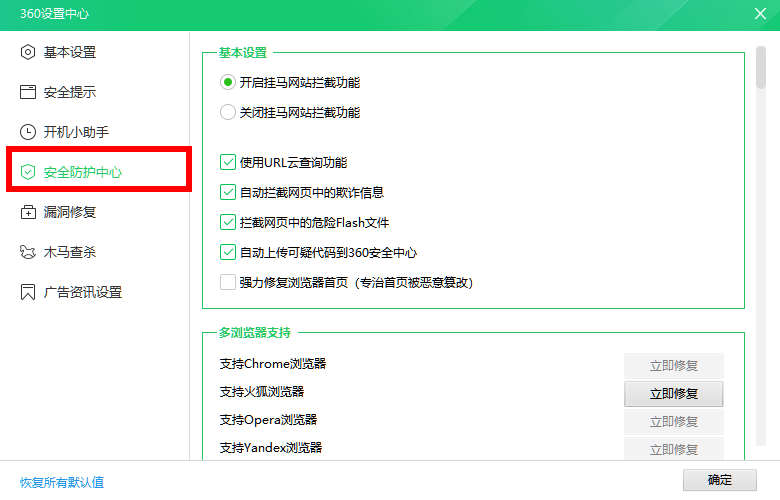Close the 360设置中心 window
Viewport: 780px width, 500px height.
(760, 13)
